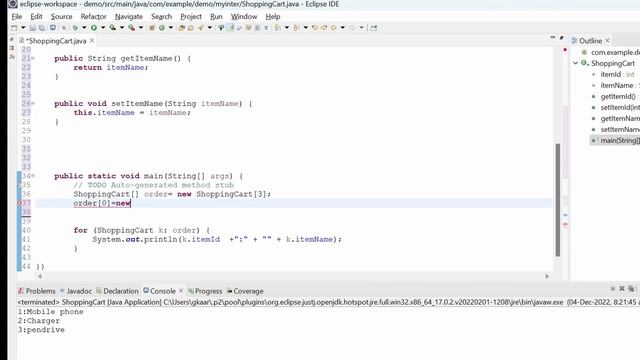Select setItemId method in Outline
The width and height of the screenshot is (640, 360).
(x=616, y=107)
